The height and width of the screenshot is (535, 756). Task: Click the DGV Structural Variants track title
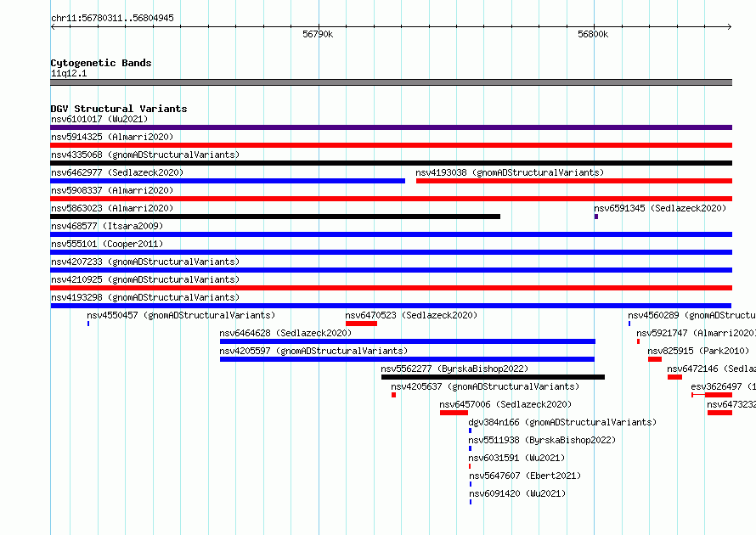click(119, 109)
